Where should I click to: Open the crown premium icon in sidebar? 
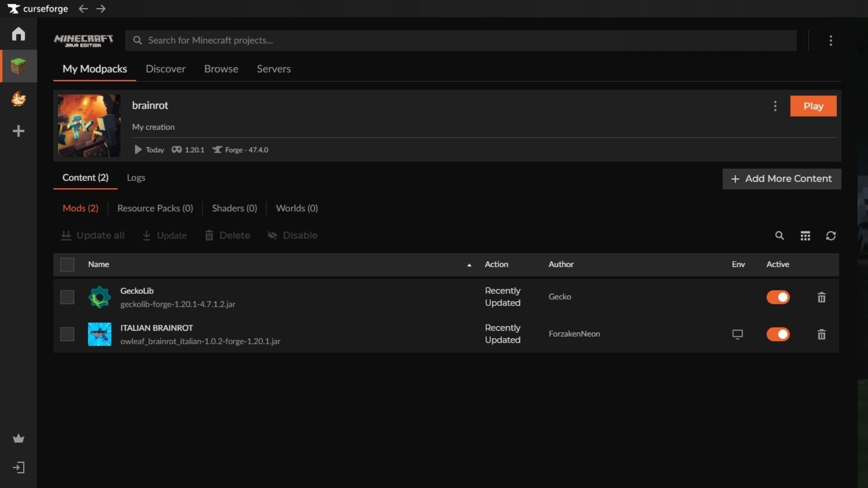tap(18, 438)
